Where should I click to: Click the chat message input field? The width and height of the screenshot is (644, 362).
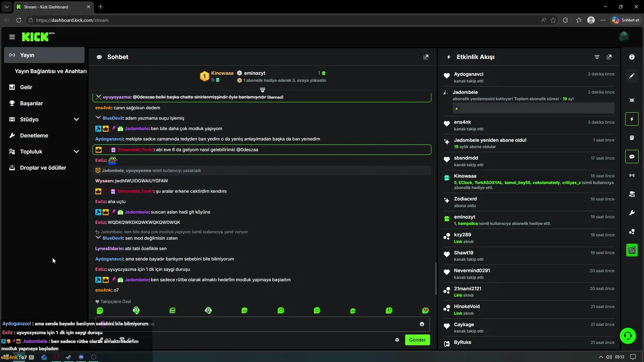tap(263, 324)
